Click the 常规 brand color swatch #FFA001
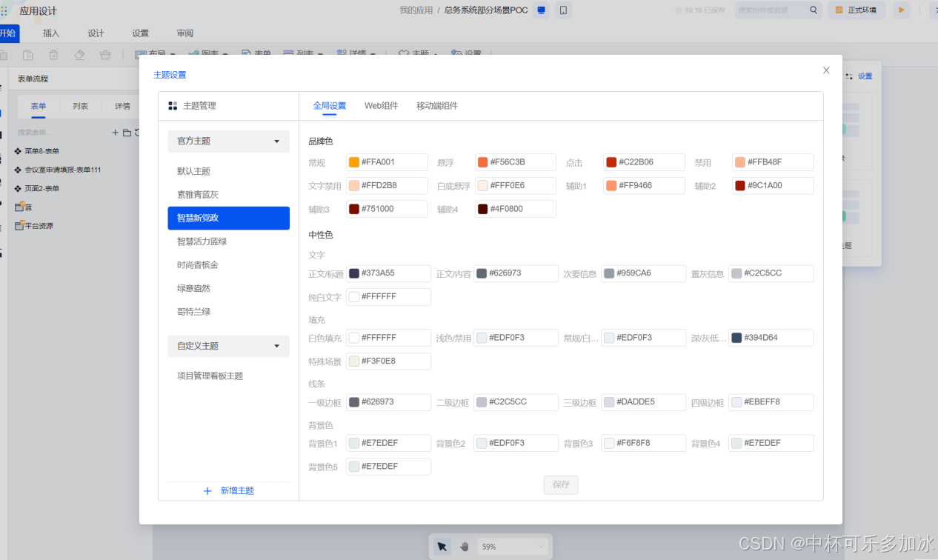 click(354, 162)
